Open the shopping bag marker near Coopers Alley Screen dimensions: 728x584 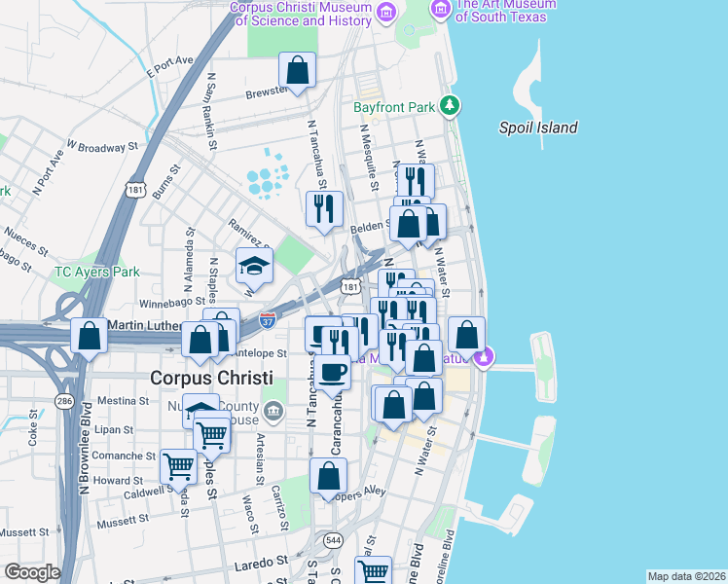click(328, 479)
